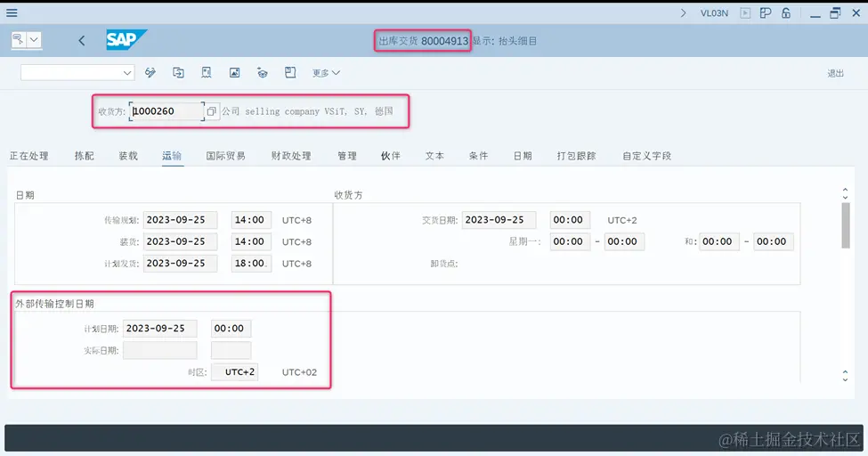Toggle display/change mode glasses-and-pencil icon
Screen dimensions: 868x456
[x=150, y=72]
